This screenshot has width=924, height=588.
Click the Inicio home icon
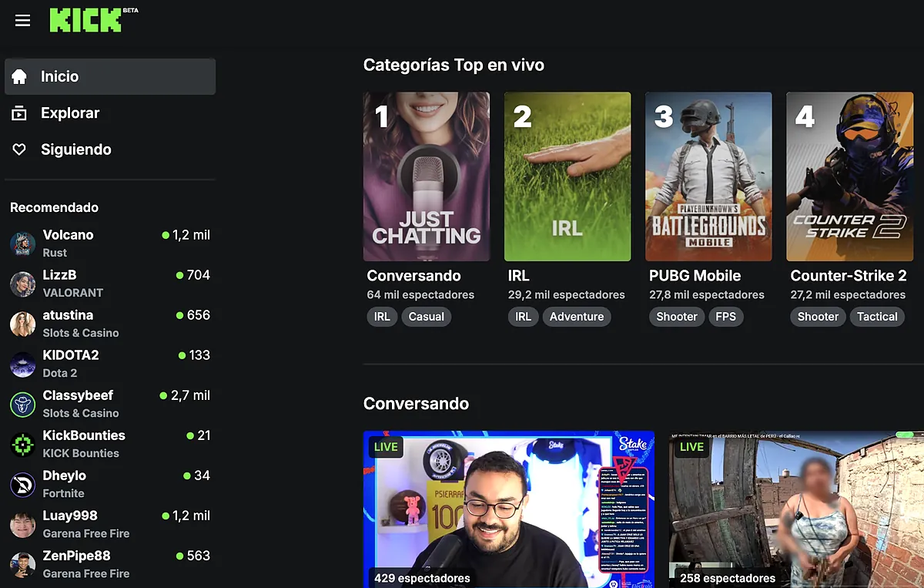click(x=19, y=76)
